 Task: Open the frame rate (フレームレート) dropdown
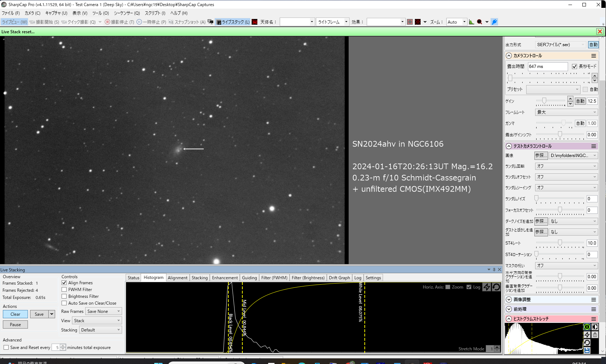click(x=567, y=112)
